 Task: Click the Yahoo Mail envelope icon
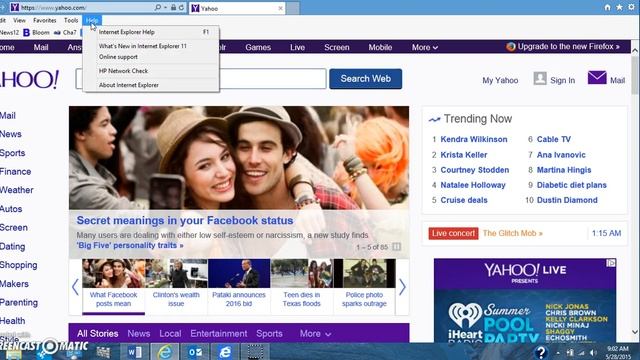597,78
